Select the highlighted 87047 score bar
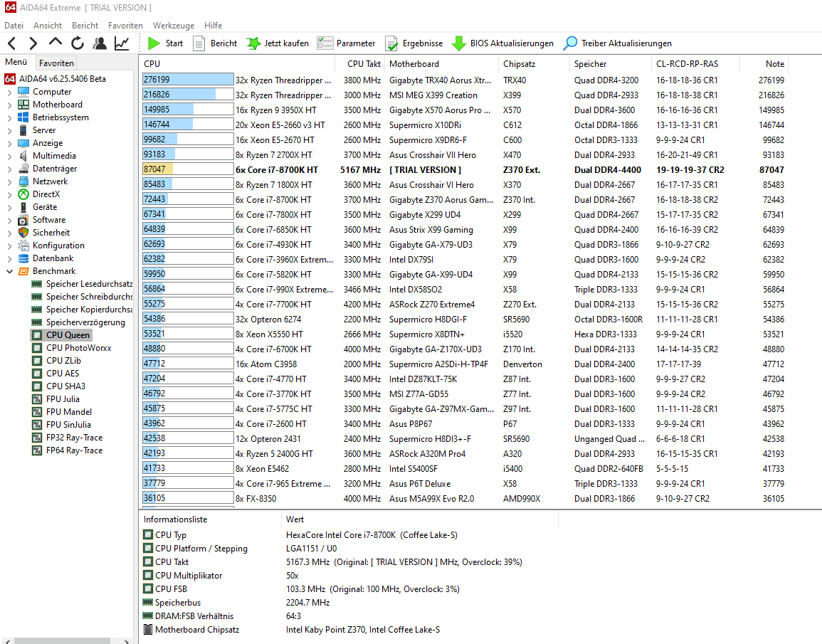822x644 pixels. pyautogui.click(x=188, y=169)
